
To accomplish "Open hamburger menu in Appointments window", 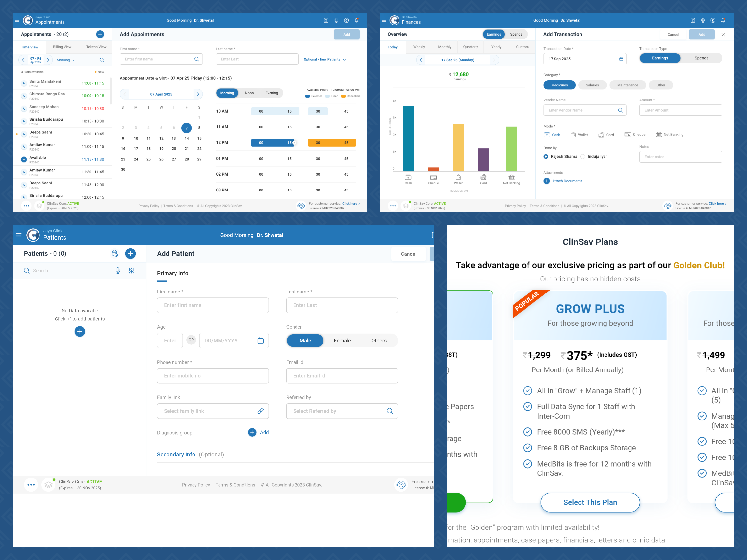I will point(17,20).
